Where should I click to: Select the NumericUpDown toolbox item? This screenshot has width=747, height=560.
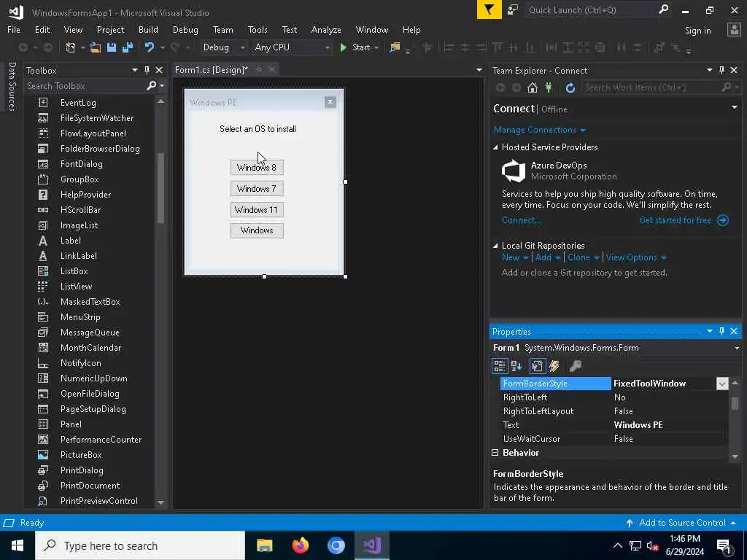94,378
